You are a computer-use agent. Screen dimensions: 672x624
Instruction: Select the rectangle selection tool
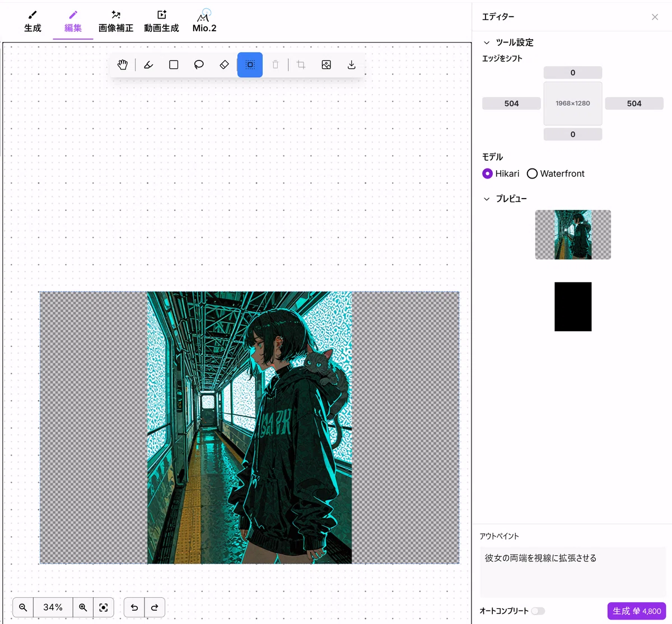[174, 65]
